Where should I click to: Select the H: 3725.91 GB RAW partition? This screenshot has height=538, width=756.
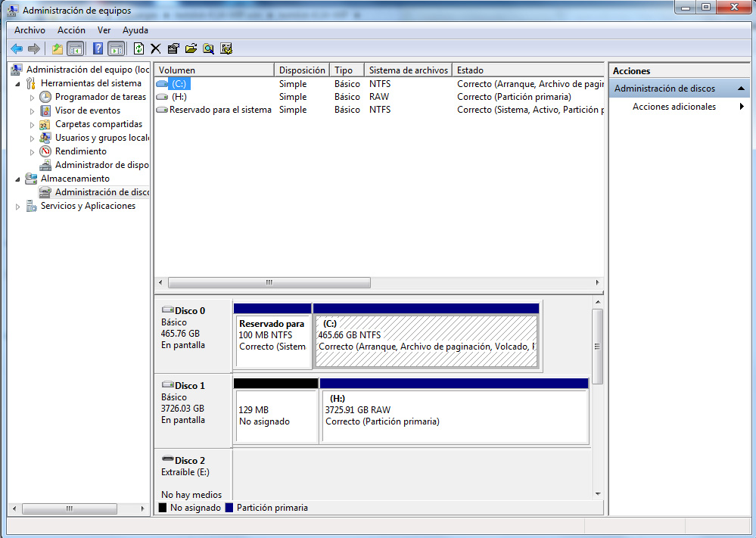[x=454, y=416]
